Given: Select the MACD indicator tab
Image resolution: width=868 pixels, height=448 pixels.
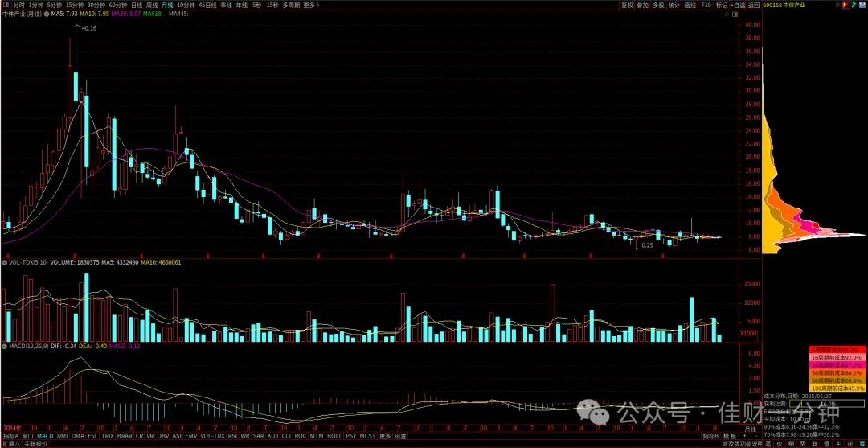Looking at the screenshot, I should click(x=45, y=436).
